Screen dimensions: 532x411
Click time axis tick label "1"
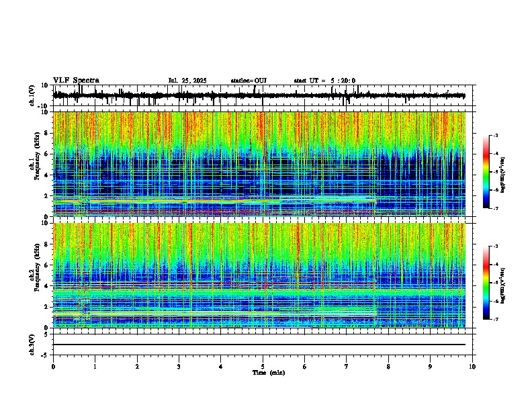(95, 367)
